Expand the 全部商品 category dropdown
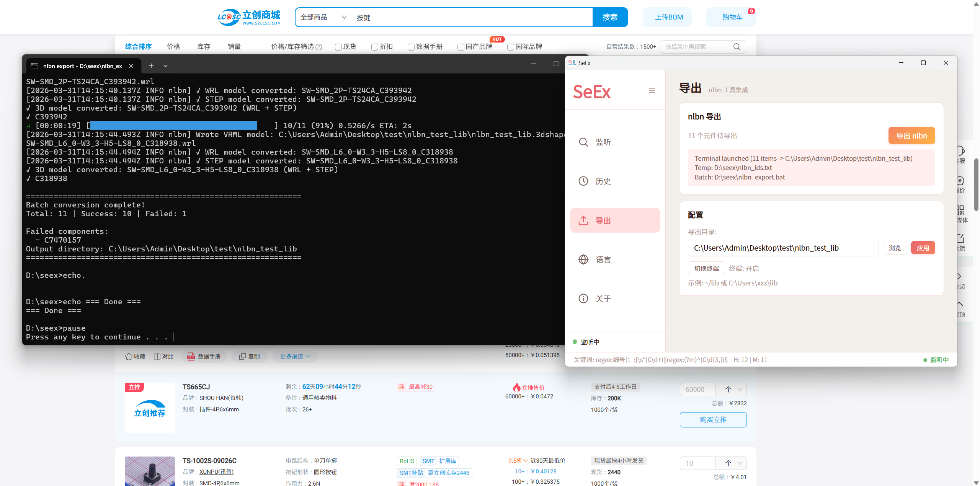This screenshot has width=980, height=486. tap(323, 17)
